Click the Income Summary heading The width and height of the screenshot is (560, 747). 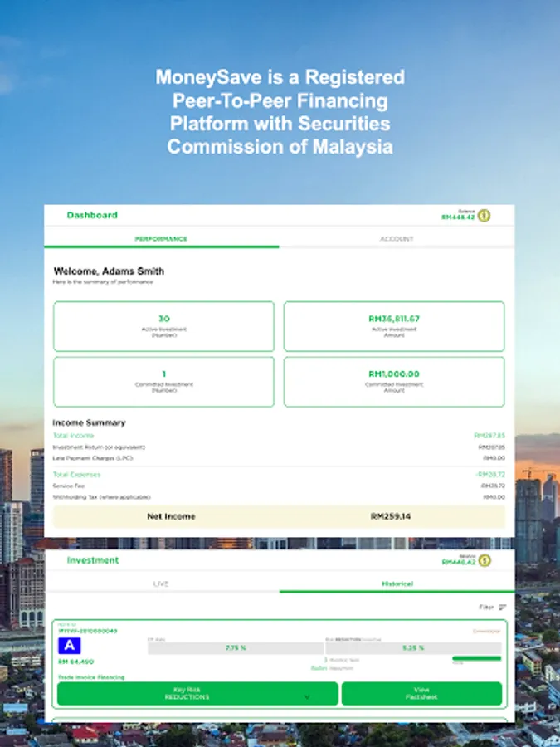tap(89, 422)
